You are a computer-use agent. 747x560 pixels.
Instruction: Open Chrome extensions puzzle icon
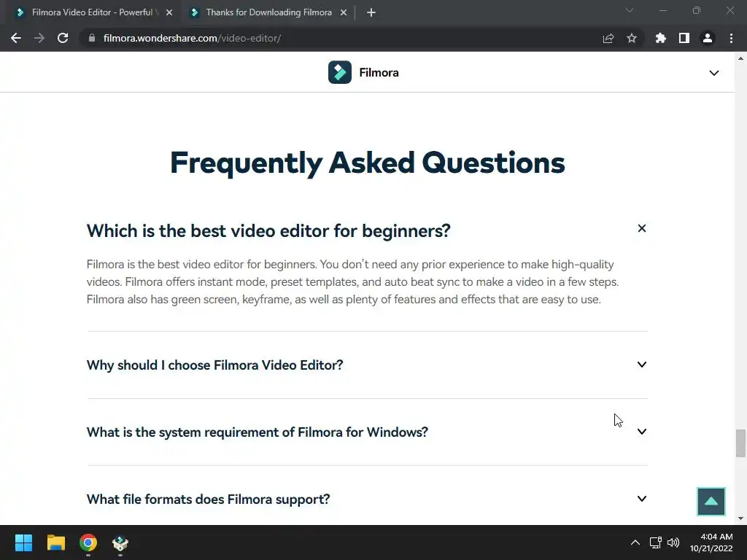tap(660, 38)
